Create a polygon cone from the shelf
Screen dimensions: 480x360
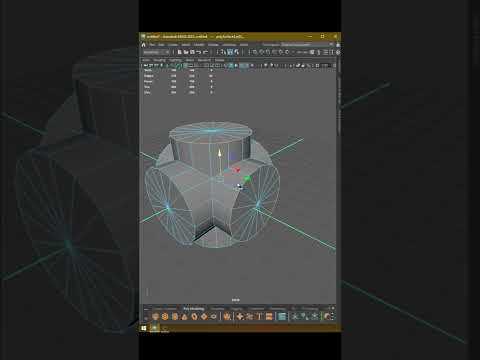tap(184, 316)
